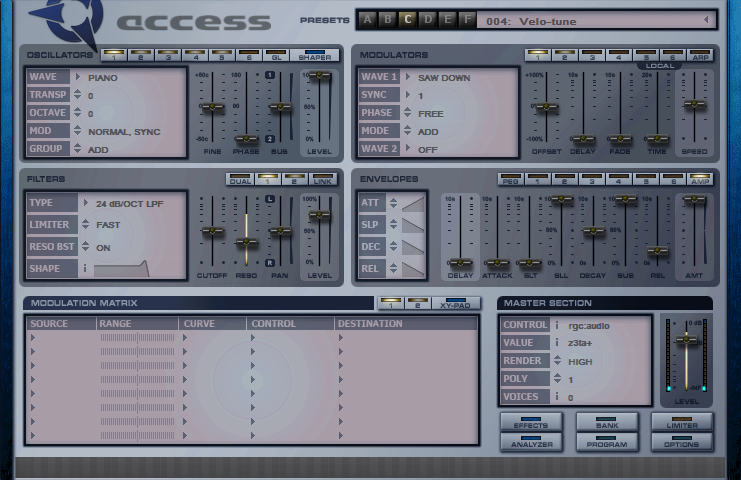Open the modulators ARP tab
The width and height of the screenshot is (741, 480).
[x=700, y=55]
